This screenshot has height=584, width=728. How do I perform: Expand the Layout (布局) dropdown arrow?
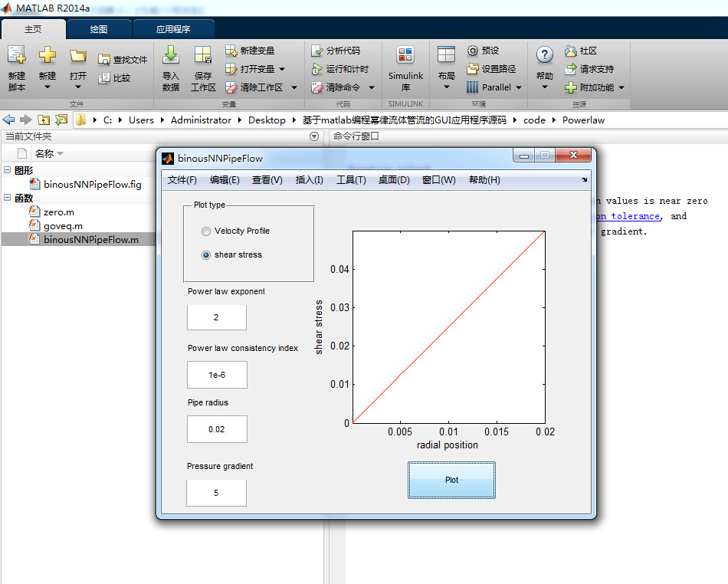pos(446,87)
